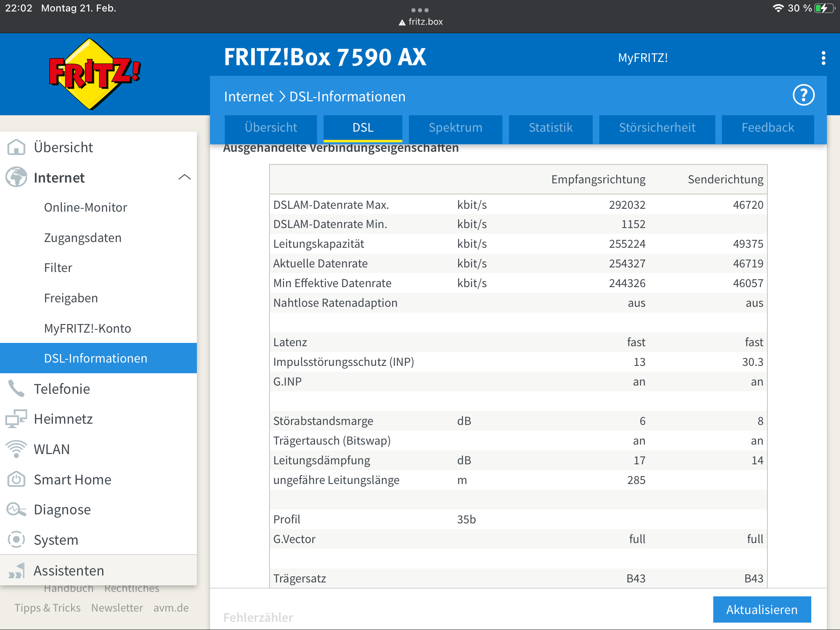Click the Impulsstörungsschutz upstream value 30.3
840x630 pixels.
(x=753, y=362)
